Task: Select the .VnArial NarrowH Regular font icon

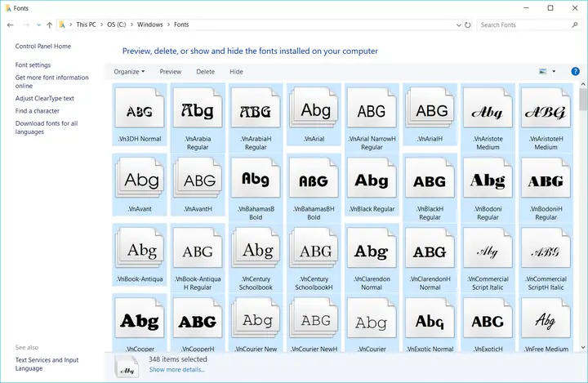Action: 372,108
